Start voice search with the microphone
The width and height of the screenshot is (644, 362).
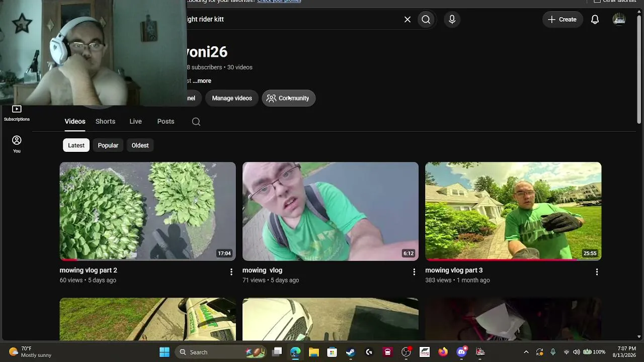pos(452,20)
